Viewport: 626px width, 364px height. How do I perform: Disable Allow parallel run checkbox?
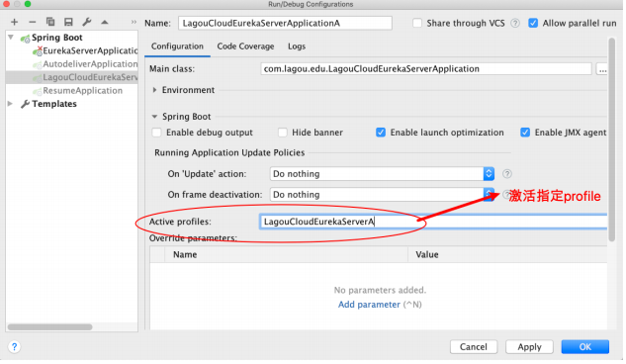533,23
